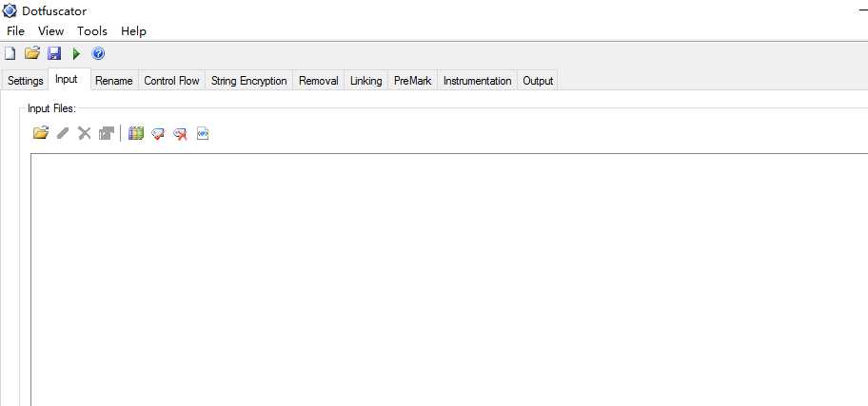The image size is (868, 406).
Task: Switch to the Settings tab
Action: pyautogui.click(x=26, y=80)
